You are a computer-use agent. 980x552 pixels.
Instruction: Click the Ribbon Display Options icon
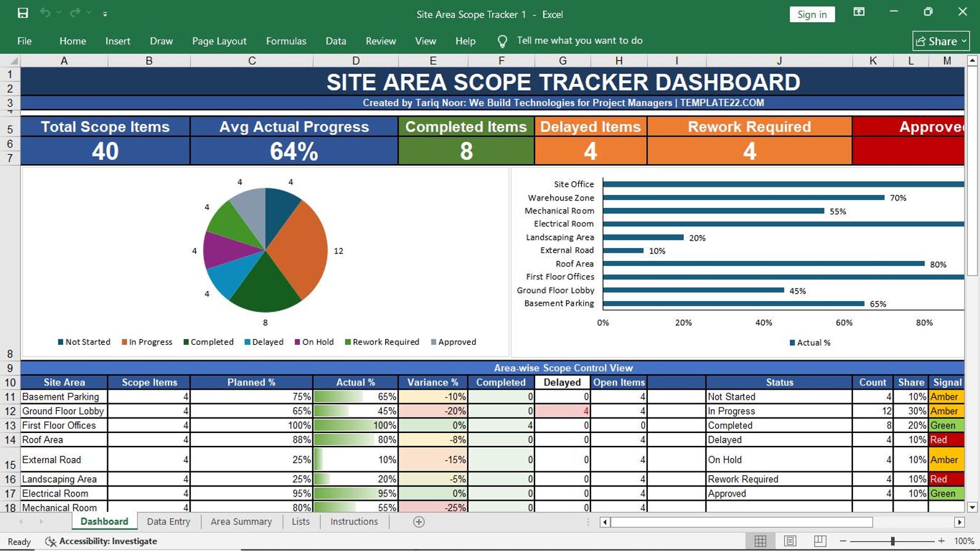tap(859, 12)
